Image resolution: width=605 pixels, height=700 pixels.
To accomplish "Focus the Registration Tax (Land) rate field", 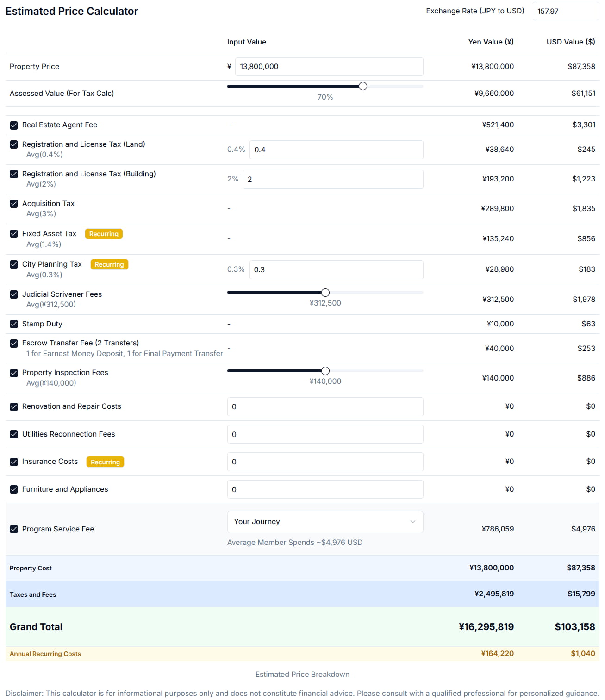I will [336, 150].
